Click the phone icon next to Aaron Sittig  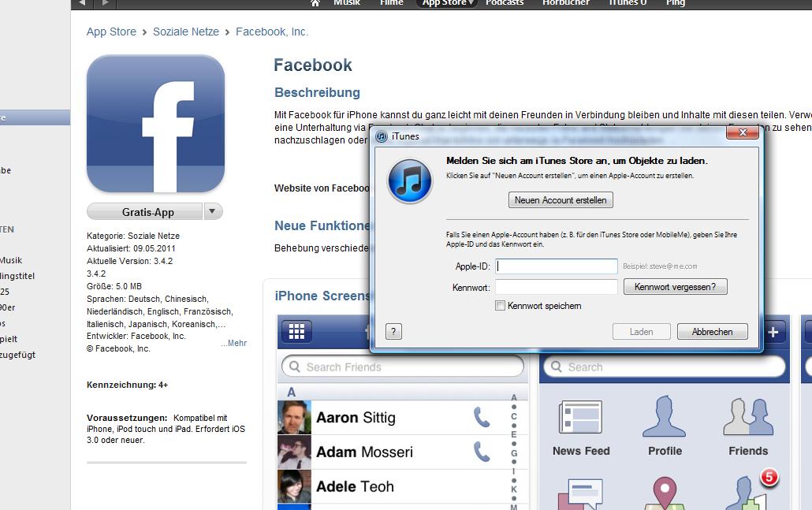[481, 417]
